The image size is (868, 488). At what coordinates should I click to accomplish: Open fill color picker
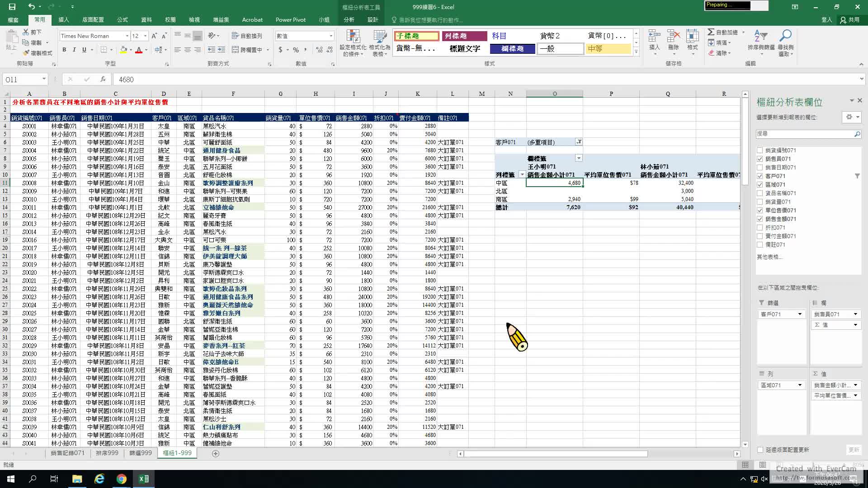point(131,50)
